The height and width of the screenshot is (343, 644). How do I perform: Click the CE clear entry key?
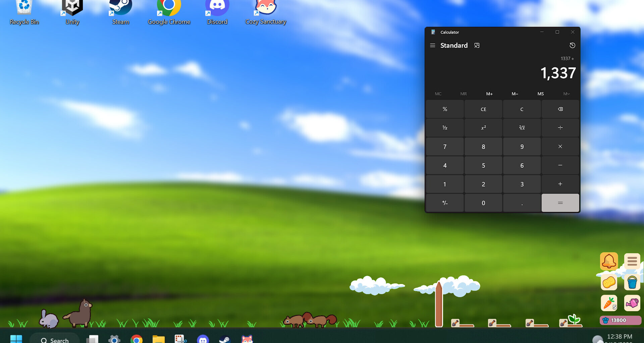pos(483,109)
